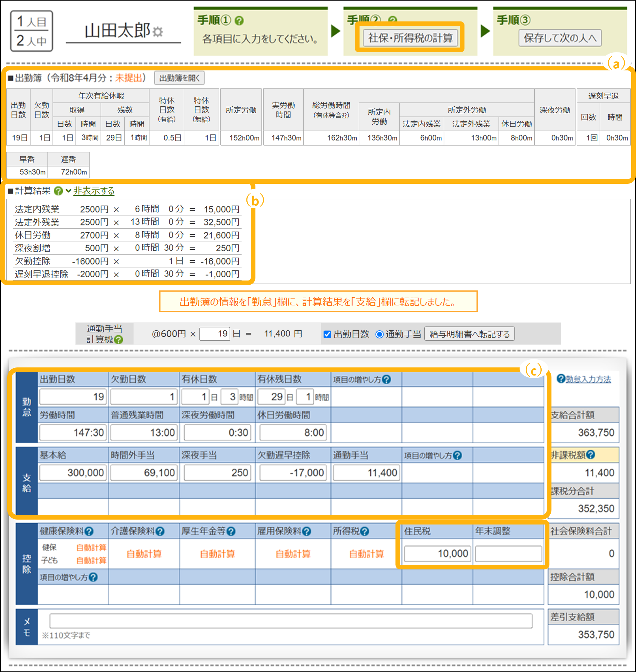
Task: Toggle the 出勤日数 checkbox
Action: coord(327,334)
